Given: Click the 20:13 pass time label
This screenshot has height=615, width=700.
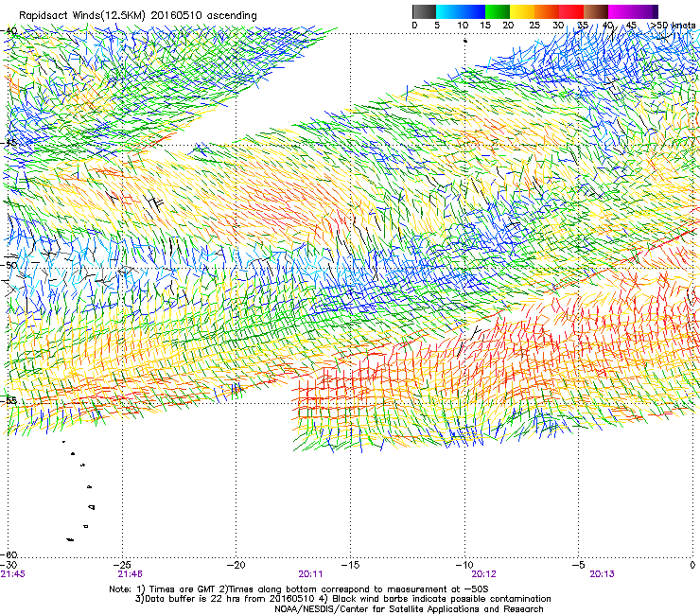Looking at the screenshot, I should (x=602, y=574).
